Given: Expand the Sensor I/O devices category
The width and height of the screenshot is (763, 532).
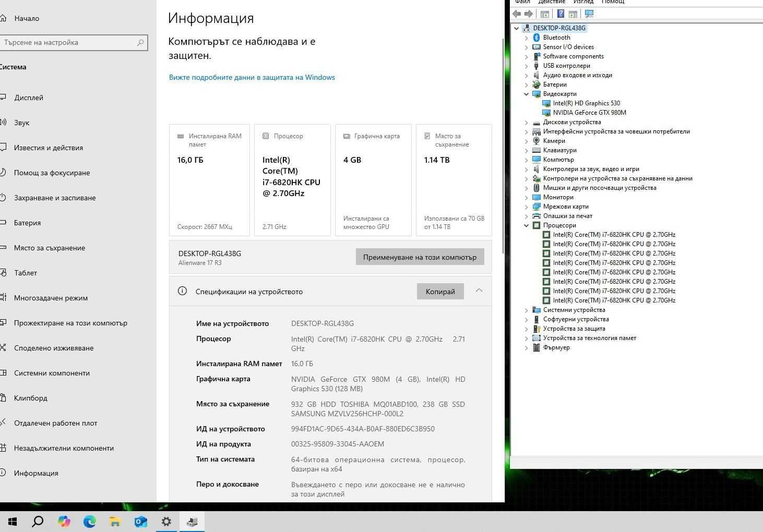Looking at the screenshot, I should click(x=527, y=47).
